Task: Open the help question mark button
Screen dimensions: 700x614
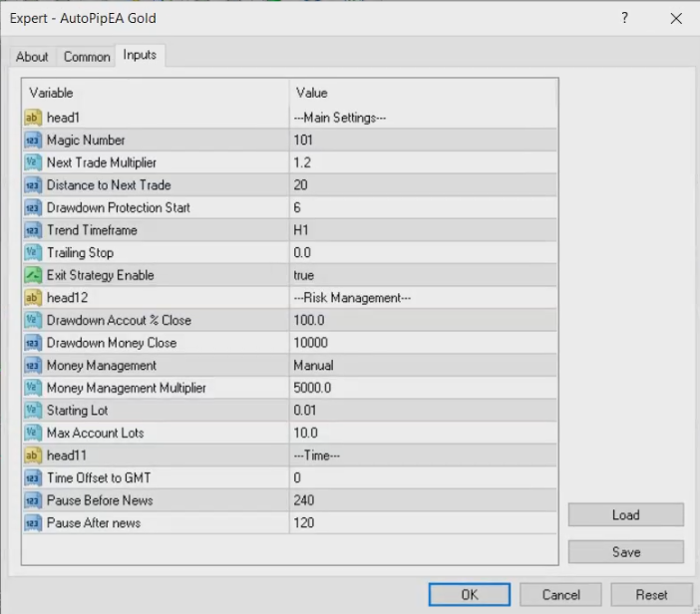Action: click(625, 18)
